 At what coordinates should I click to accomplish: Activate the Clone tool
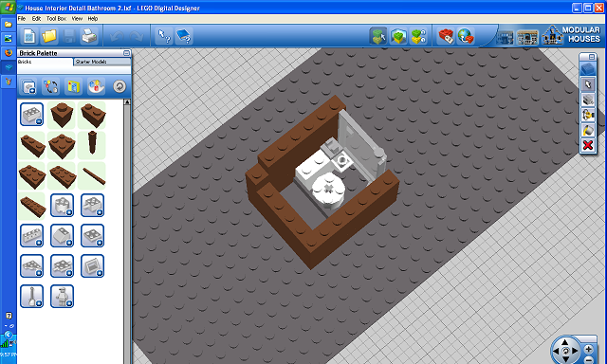[588, 100]
